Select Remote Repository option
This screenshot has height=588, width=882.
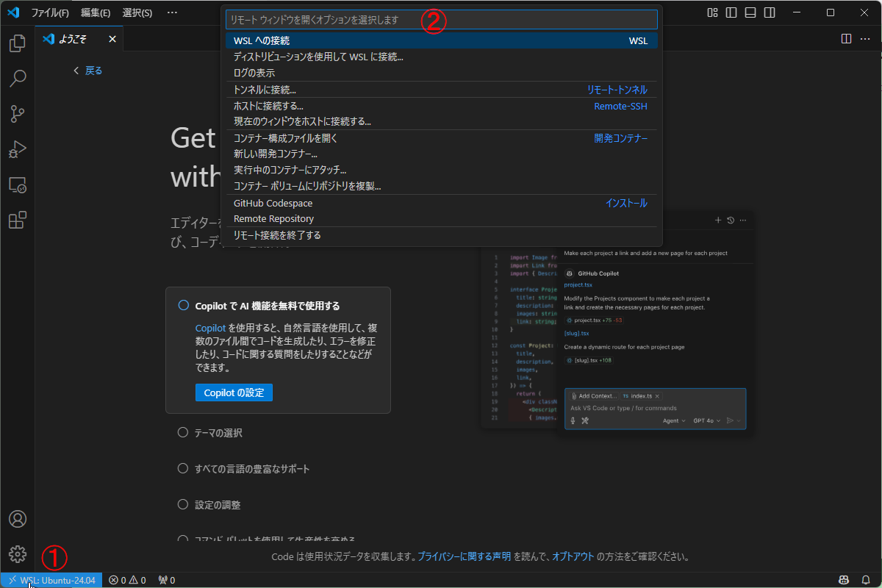click(442, 219)
